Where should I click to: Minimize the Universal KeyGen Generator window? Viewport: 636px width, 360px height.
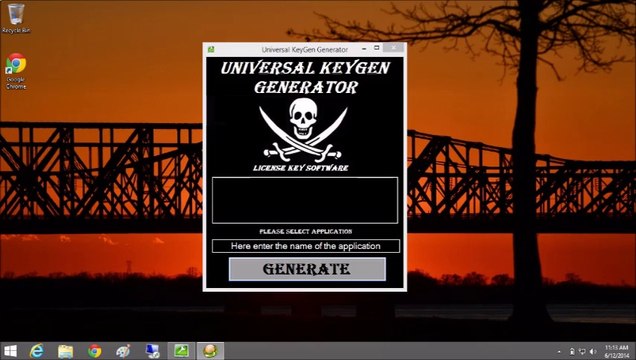click(x=364, y=49)
